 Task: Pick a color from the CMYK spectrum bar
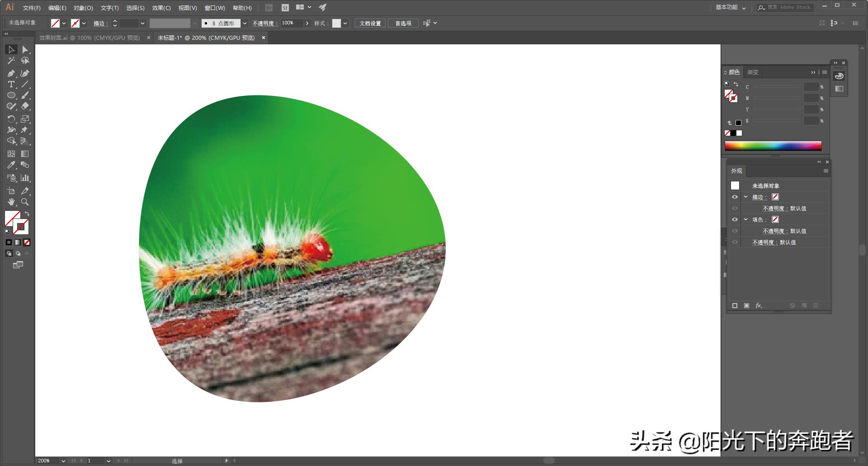tap(773, 146)
